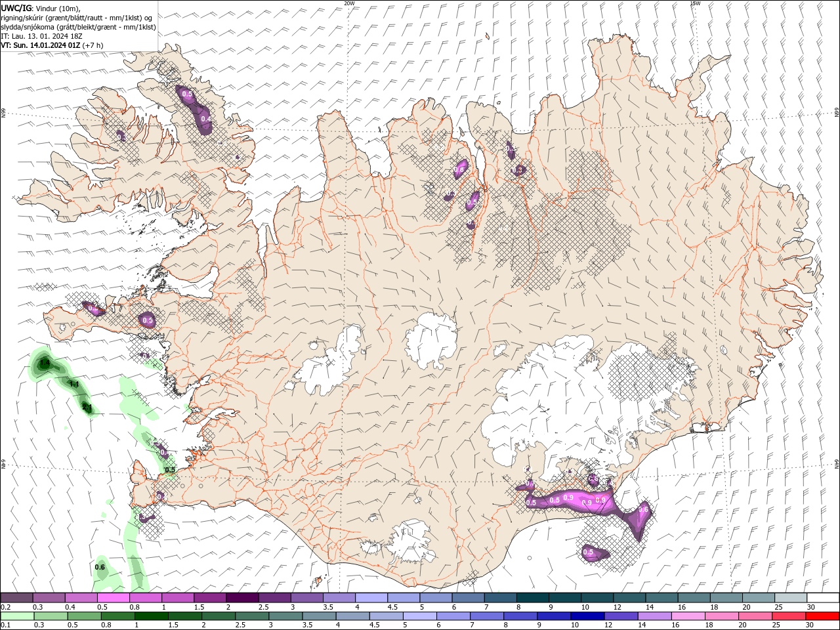840x630 pixels.
Task: Select the 'rigning/skúrir' legend description line
Action: click(x=77, y=18)
